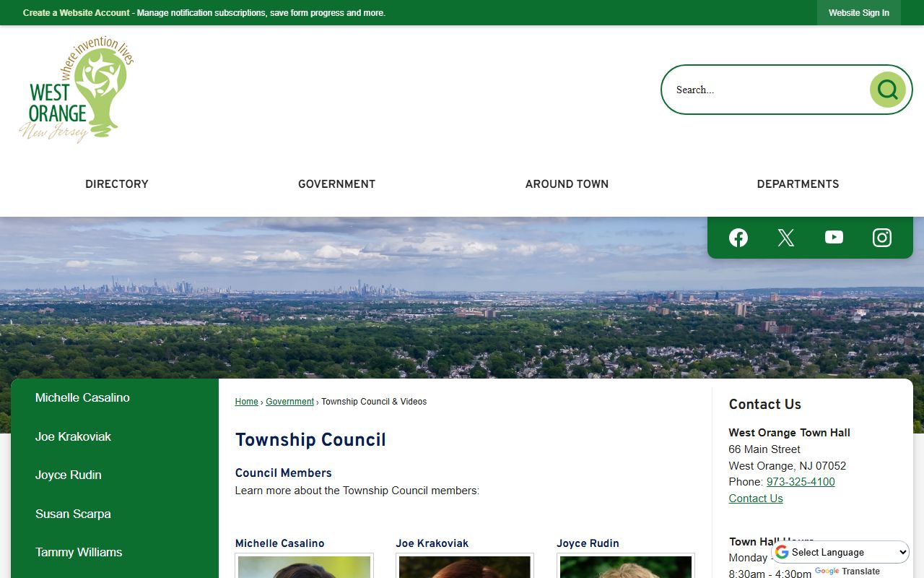Open the Contact Us link under the address
Screen dimensions: 924x578
point(756,499)
